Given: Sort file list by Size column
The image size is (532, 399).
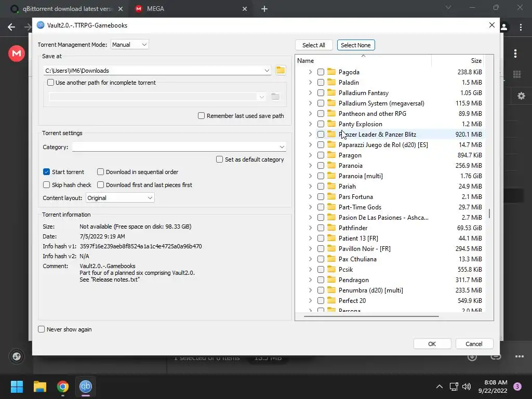Looking at the screenshot, I should 457,61.
